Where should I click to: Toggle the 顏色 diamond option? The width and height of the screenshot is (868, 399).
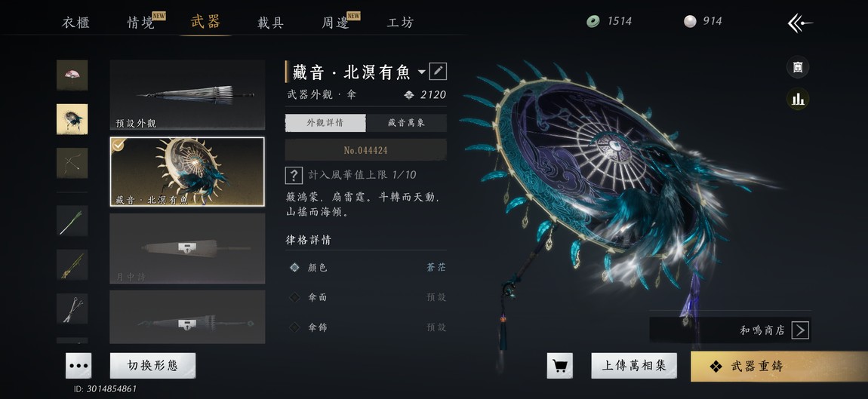coord(294,268)
